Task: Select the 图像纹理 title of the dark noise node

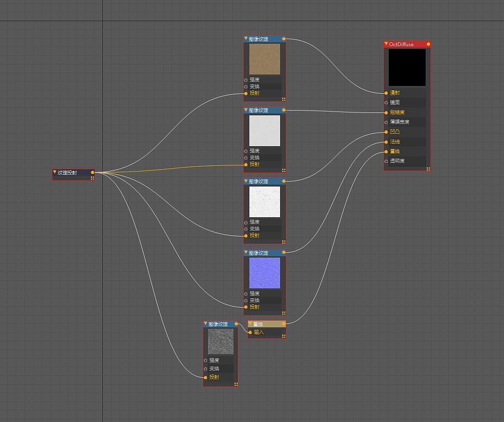Action: click(x=218, y=324)
